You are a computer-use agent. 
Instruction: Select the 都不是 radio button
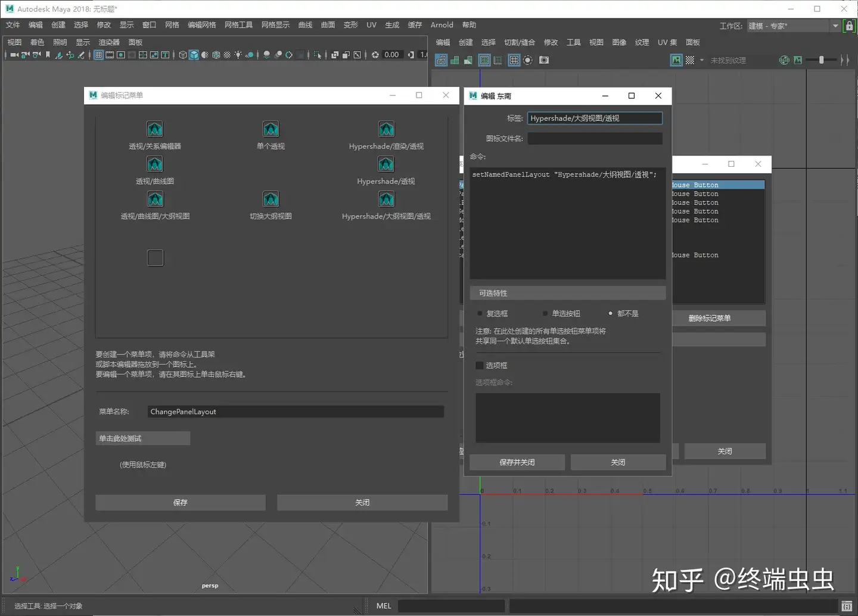610,313
